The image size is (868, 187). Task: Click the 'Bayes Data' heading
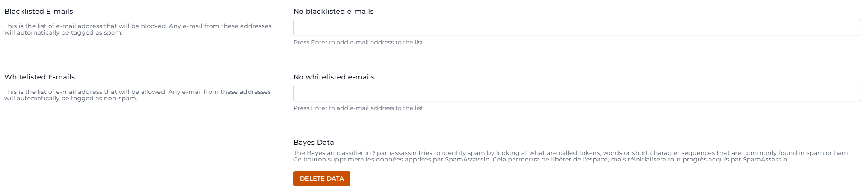(x=314, y=143)
